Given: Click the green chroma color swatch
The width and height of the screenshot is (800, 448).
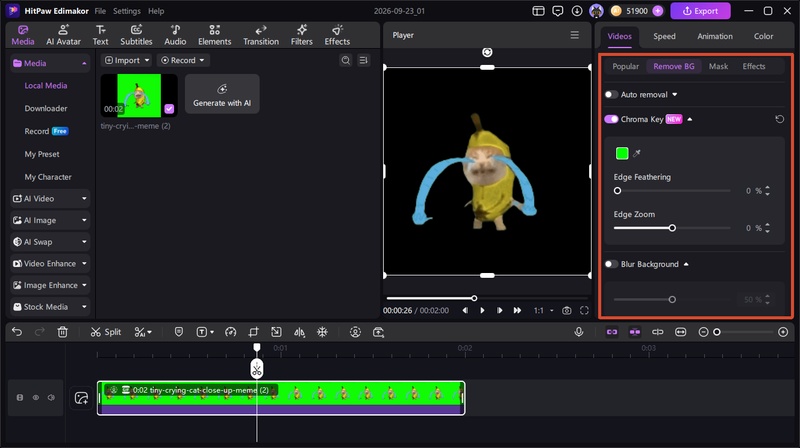Looking at the screenshot, I should pyautogui.click(x=622, y=153).
